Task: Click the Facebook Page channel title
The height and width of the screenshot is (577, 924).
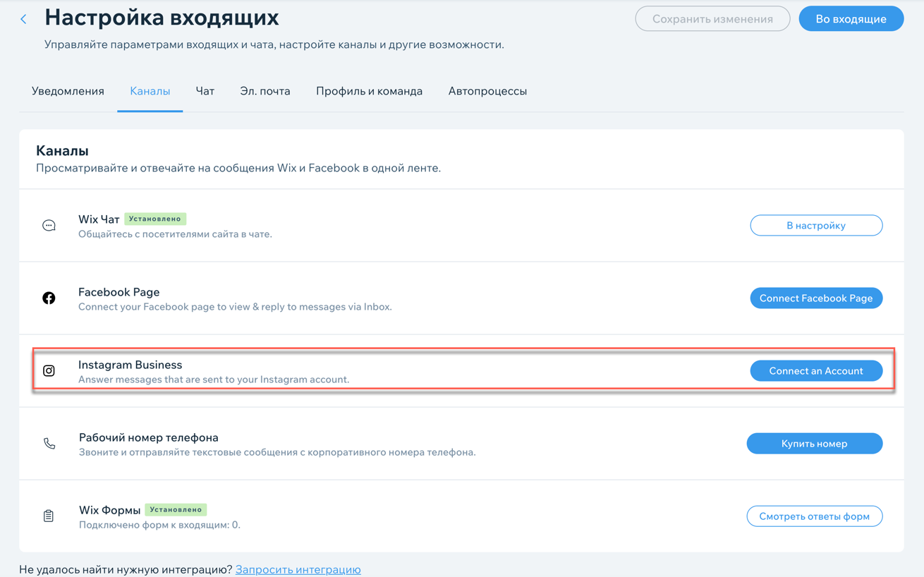Action: pos(118,292)
